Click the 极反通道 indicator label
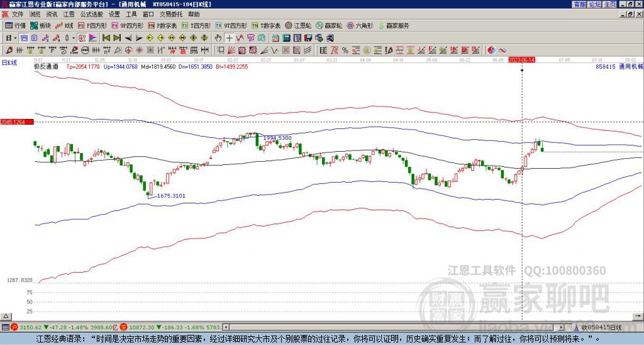 pos(46,66)
